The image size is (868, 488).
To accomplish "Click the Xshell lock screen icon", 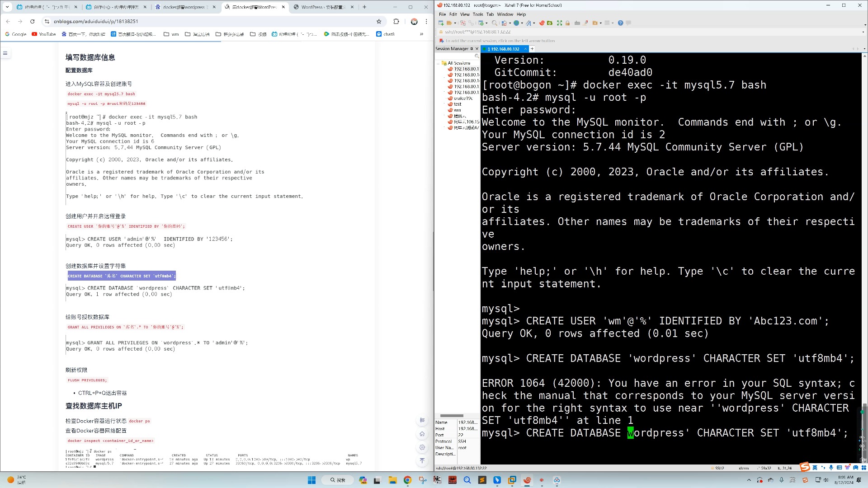I will click(568, 23).
